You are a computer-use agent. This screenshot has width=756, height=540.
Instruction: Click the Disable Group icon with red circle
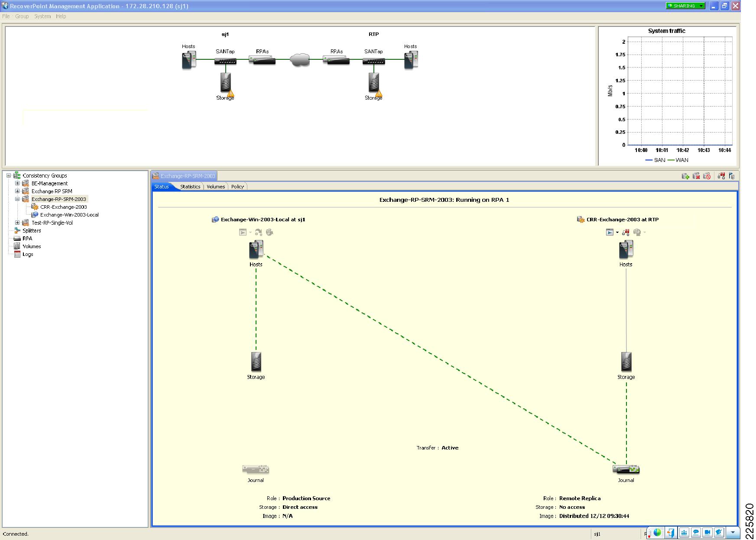click(x=707, y=176)
